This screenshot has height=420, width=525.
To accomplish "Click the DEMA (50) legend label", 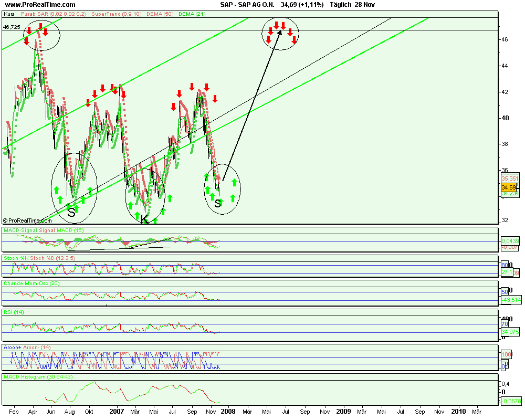I will tap(151, 14).
